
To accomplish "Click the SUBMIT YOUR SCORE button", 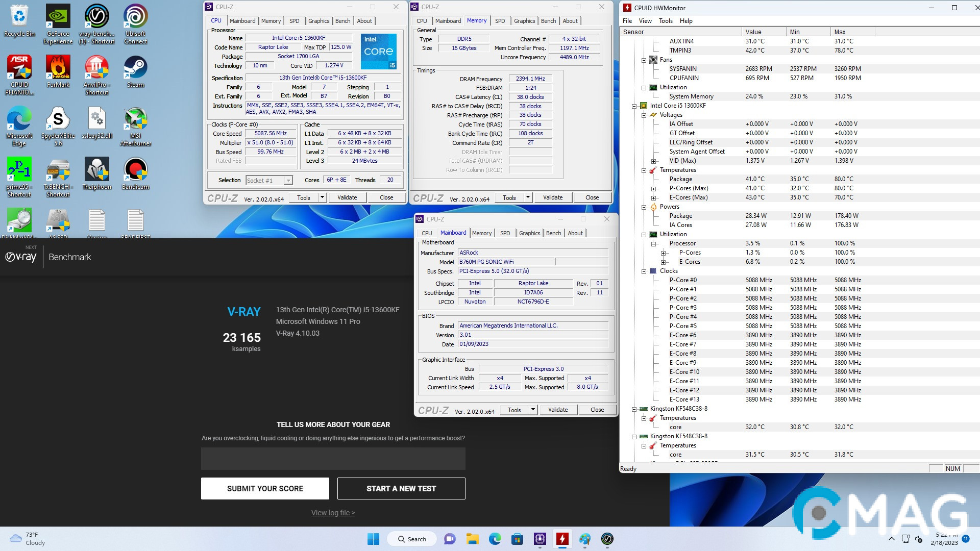I will pyautogui.click(x=265, y=488).
